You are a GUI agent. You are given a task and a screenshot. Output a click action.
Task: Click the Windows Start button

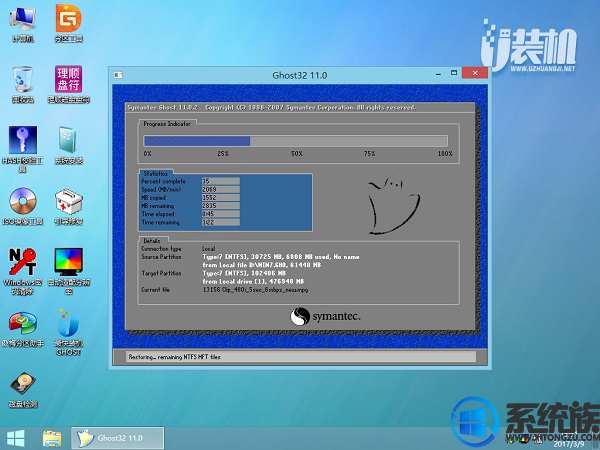point(17,437)
